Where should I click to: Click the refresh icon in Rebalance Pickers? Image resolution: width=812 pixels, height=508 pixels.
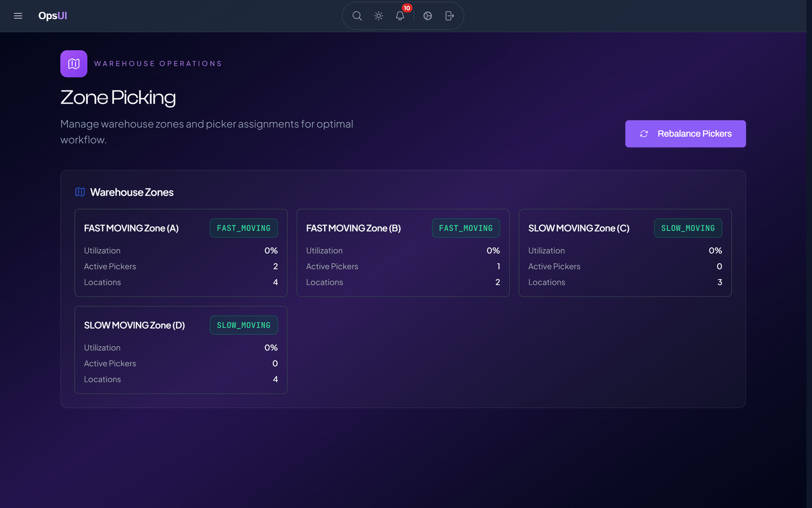(x=644, y=134)
